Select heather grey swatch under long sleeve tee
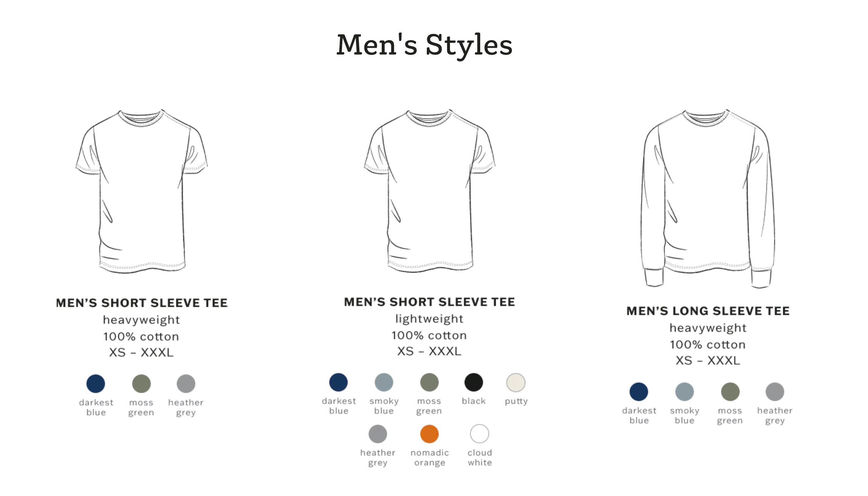The height and width of the screenshot is (496, 868). pos(775,391)
